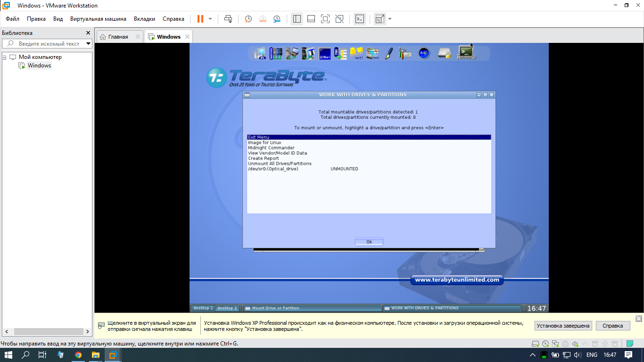This screenshot has width=644, height=362.
Task: Open the Виртуальная машина menu
Action: click(x=98, y=19)
